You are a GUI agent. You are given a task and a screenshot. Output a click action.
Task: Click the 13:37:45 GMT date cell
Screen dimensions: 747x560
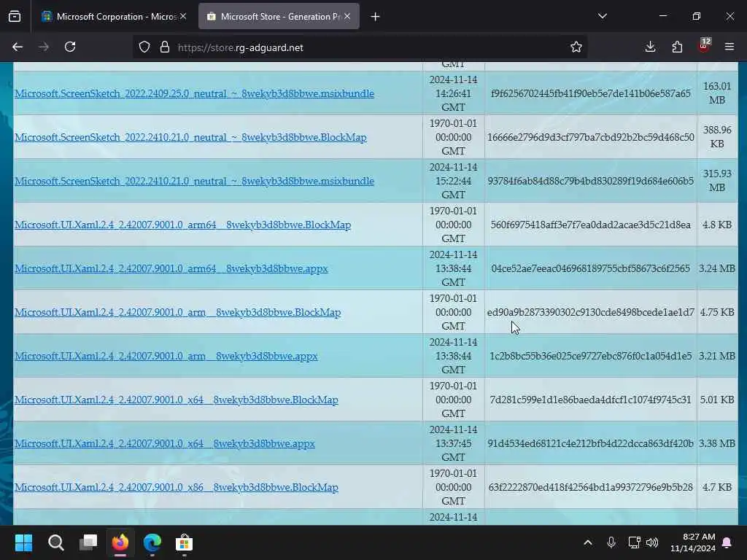pos(453,444)
